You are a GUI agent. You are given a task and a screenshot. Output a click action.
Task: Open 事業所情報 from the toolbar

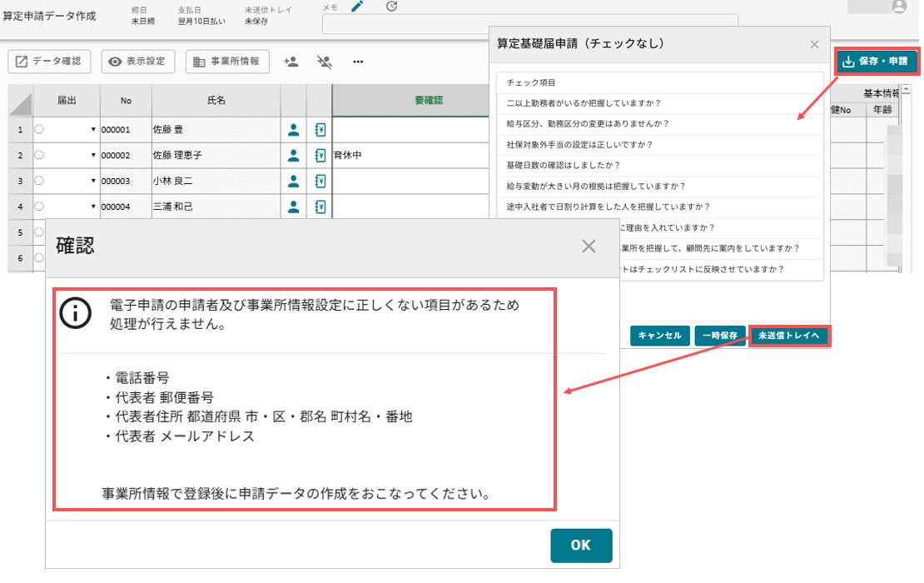point(227,62)
